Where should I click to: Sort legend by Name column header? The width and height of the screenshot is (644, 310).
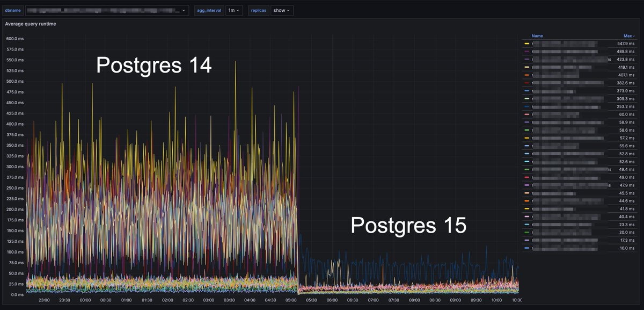pos(537,36)
